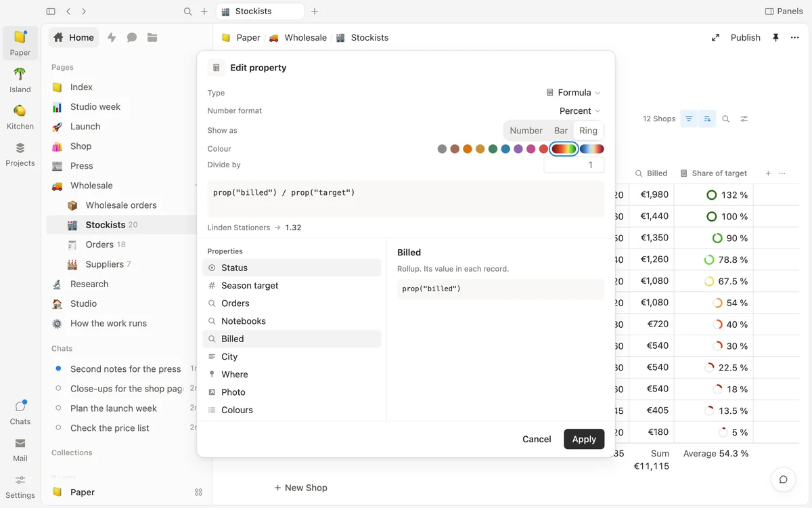812x508 pixels.
Task: Open the Billed column header menu
Action: tap(651, 173)
